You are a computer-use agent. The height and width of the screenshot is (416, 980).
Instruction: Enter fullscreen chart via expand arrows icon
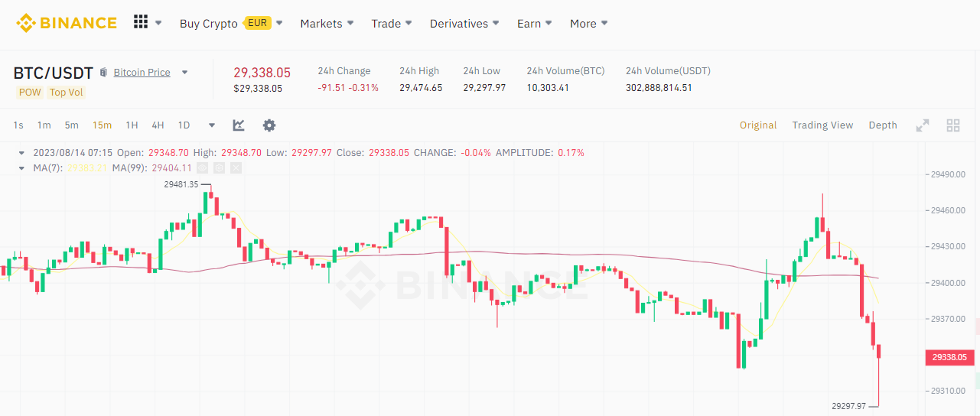(x=923, y=125)
